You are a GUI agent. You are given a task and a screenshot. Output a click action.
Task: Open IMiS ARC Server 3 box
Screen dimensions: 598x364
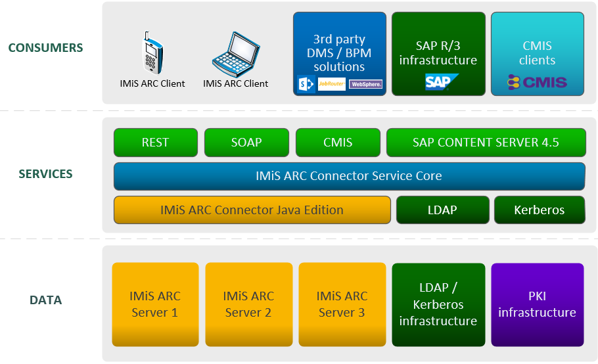pos(342,305)
